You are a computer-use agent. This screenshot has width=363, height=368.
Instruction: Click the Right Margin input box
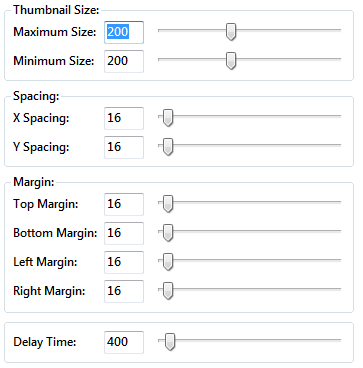124,291
